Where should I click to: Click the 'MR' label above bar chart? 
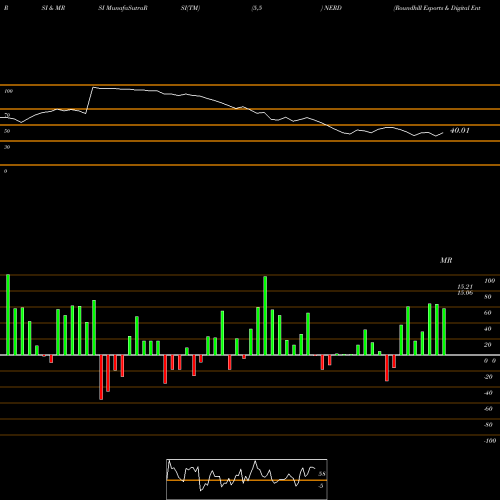pos(446,260)
